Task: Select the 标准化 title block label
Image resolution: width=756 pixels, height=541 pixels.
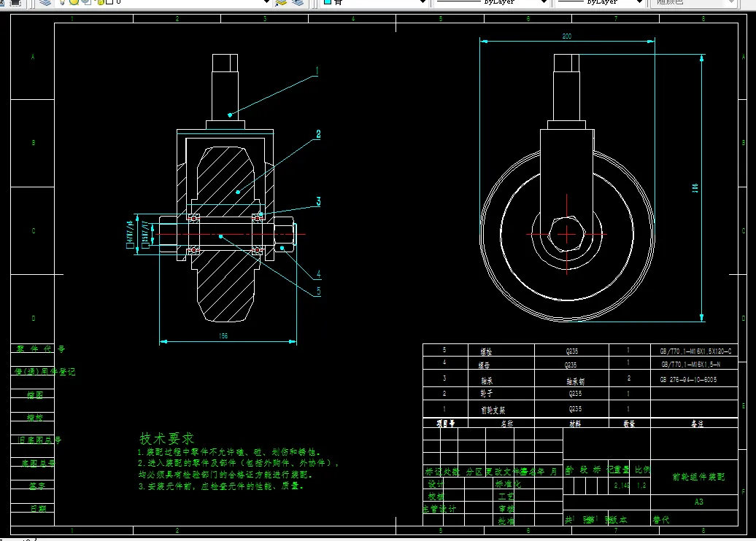Action: click(x=508, y=483)
